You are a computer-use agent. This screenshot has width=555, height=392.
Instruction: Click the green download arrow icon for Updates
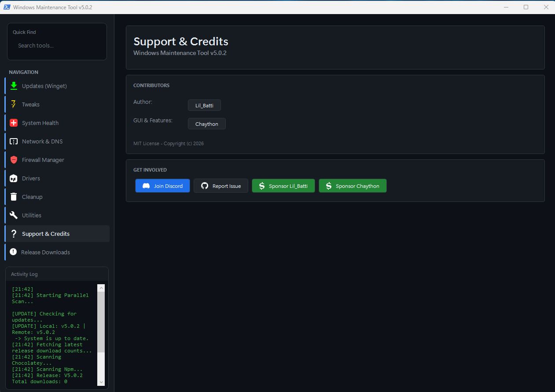tap(14, 86)
